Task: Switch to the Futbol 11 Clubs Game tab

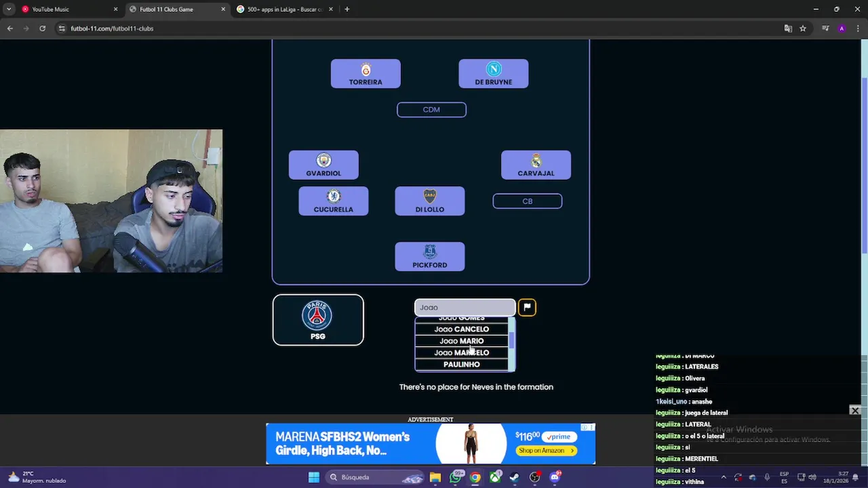Action: [176, 9]
